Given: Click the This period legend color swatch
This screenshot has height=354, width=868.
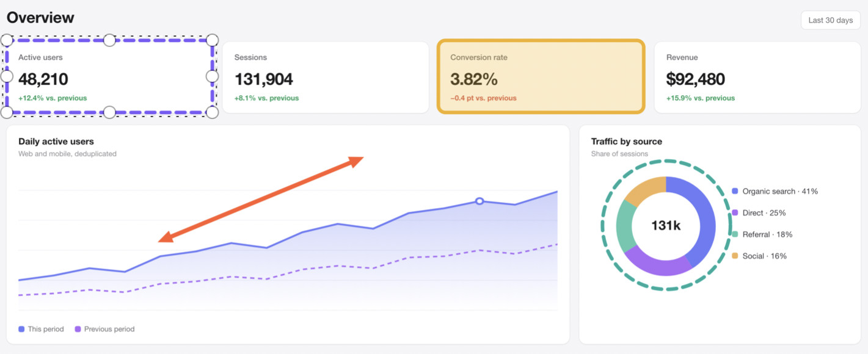Looking at the screenshot, I should coord(21,329).
